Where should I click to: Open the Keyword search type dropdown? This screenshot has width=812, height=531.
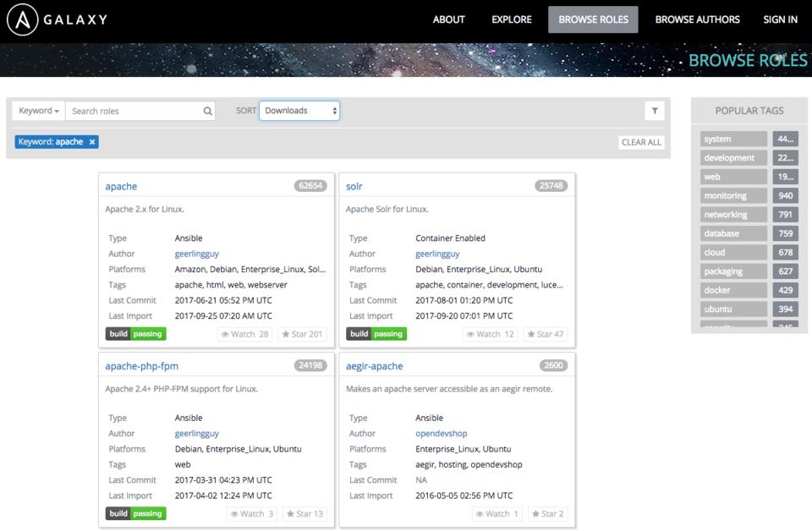click(x=39, y=111)
